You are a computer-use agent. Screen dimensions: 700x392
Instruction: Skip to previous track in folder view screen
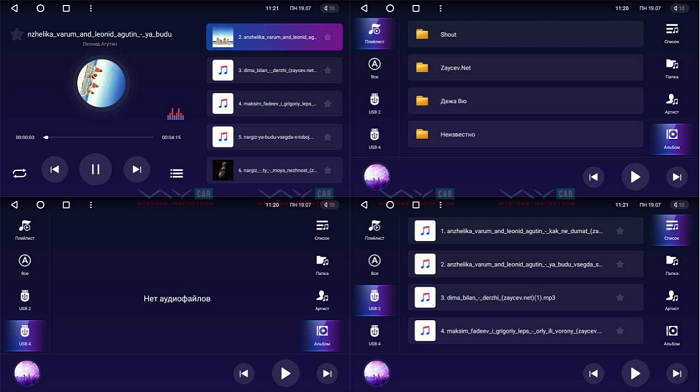coord(593,177)
